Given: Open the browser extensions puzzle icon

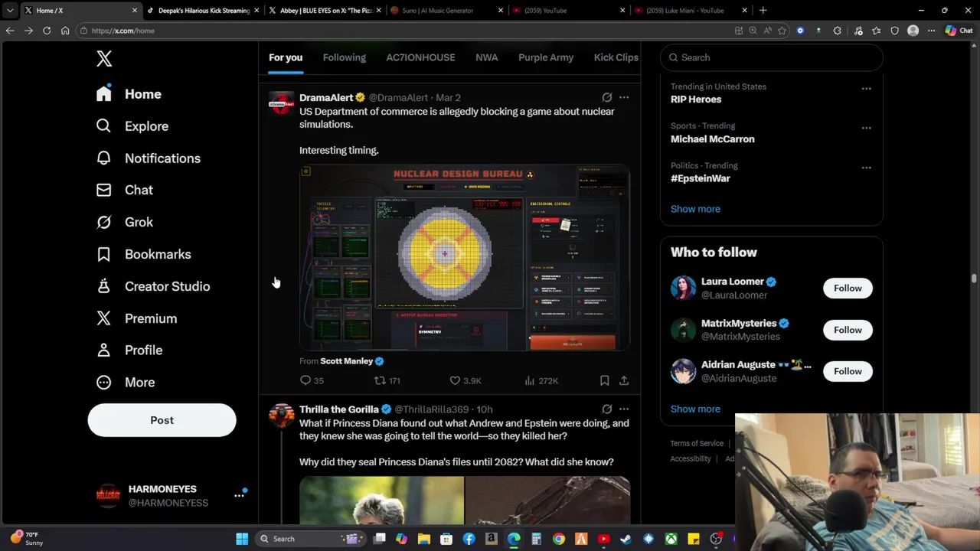Looking at the screenshot, I should pos(837,31).
